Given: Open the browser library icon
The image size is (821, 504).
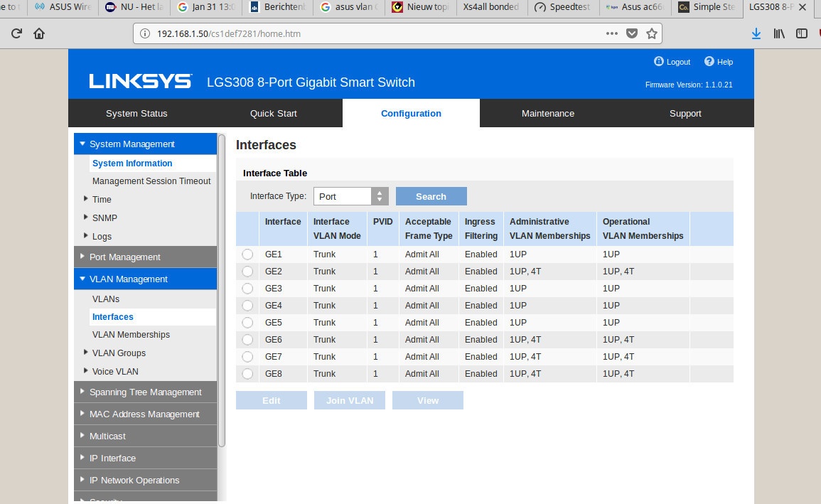Looking at the screenshot, I should (779, 33).
